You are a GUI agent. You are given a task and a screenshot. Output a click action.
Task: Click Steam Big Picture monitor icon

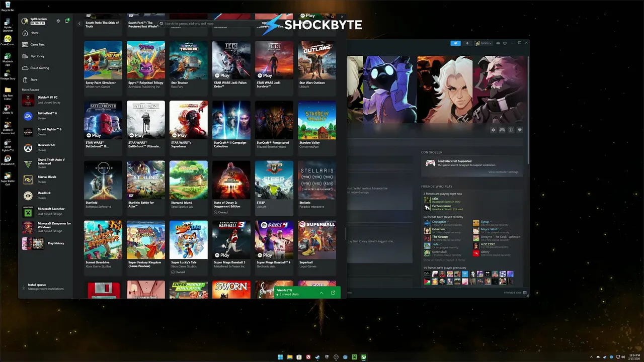tap(505, 43)
